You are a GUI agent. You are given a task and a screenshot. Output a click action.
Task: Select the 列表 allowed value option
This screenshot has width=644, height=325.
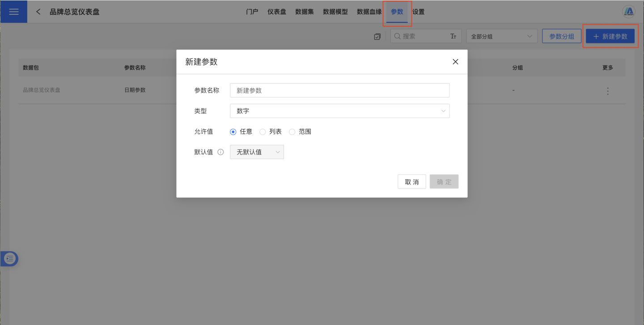coord(263,132)
